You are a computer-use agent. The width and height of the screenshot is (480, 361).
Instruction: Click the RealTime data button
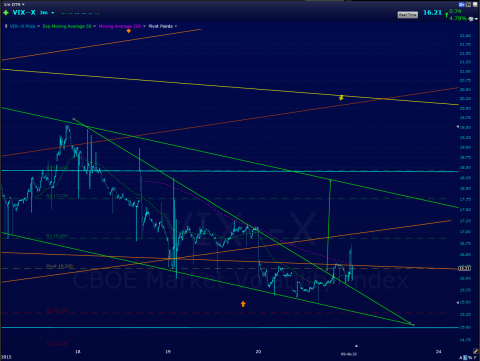coord(407,15)
